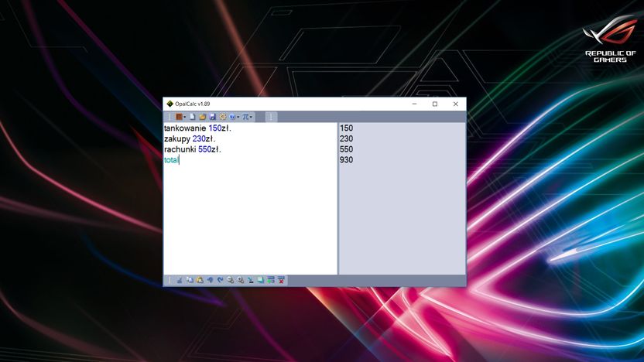Click the OpalCalc v1.89 title bar icon
The image size is (644, 362).
170,104
